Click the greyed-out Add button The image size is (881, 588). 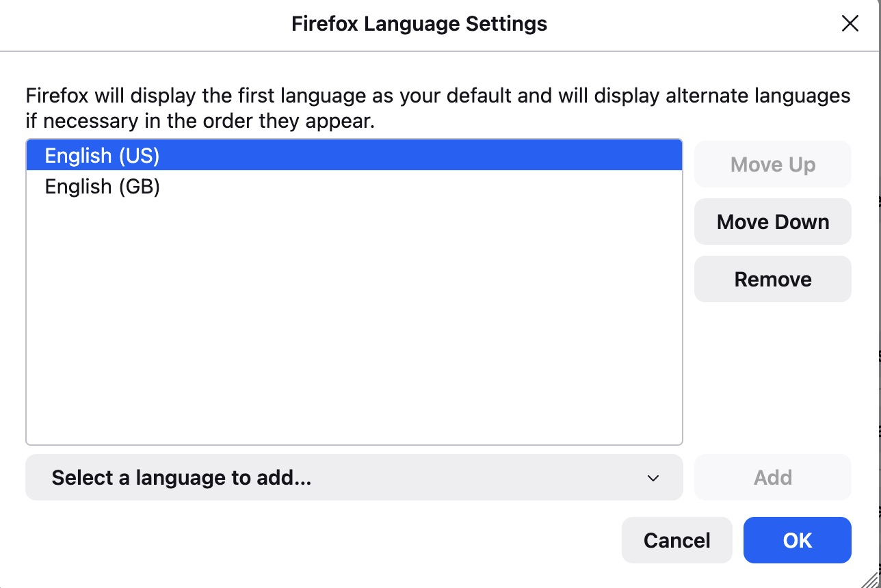click(x=772, y=477)
